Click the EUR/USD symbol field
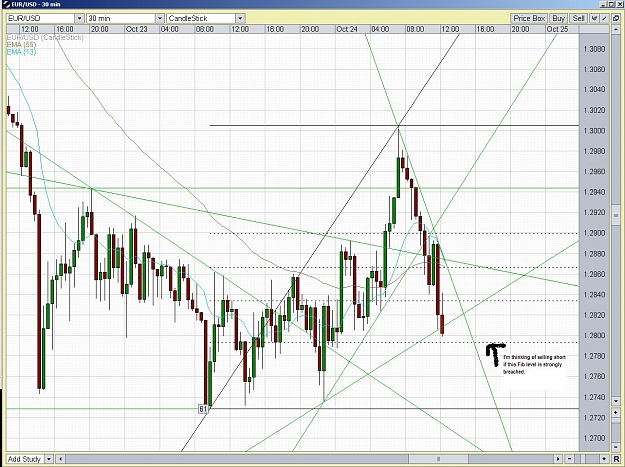The width and height of the screenshot is (625, 467). coord(41,18)
